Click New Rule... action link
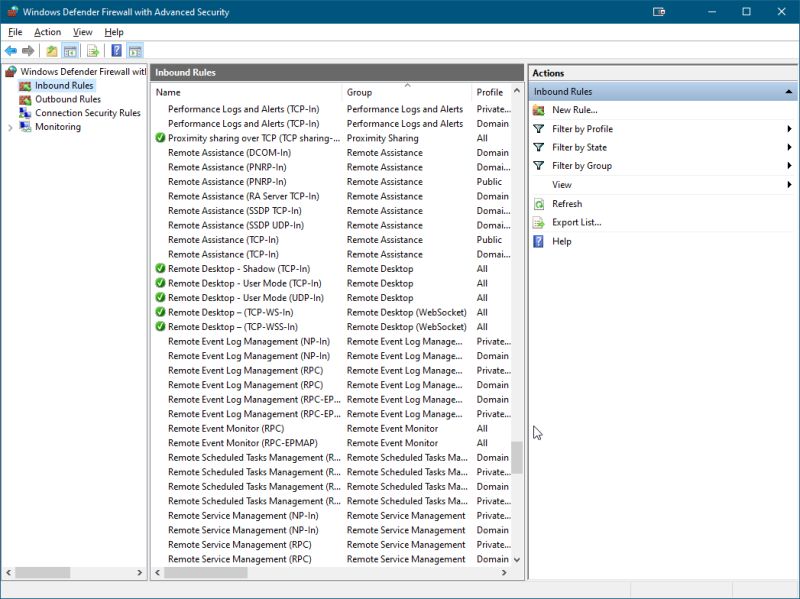 (x=574, y=110)
